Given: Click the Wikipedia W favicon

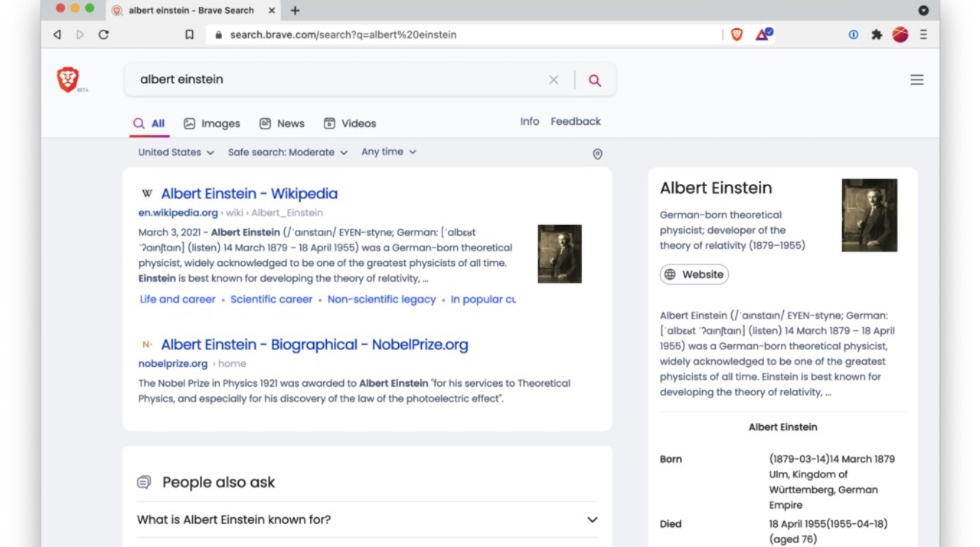Looking at the screenshot, I should [147, 194].
